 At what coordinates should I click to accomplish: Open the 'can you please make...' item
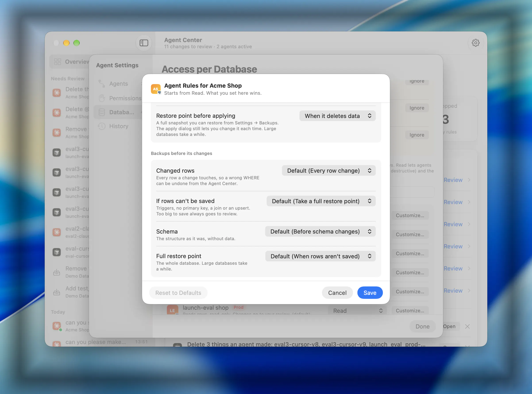click(100, 342)
